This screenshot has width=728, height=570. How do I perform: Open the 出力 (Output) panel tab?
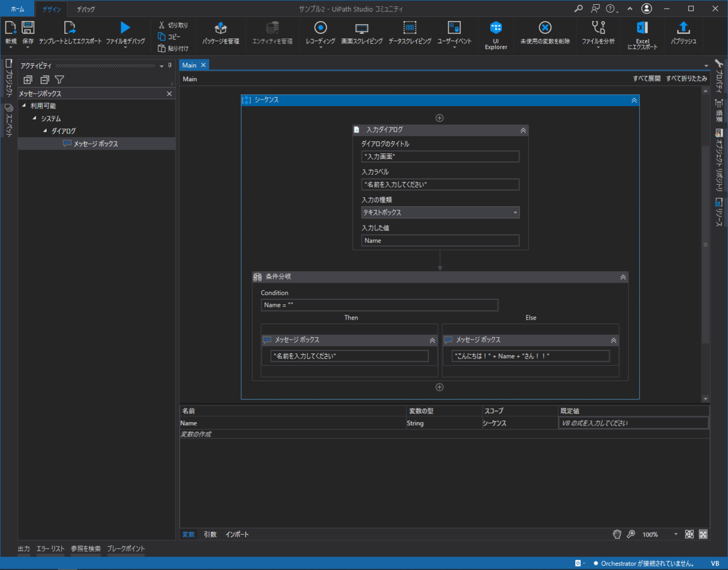24,549
